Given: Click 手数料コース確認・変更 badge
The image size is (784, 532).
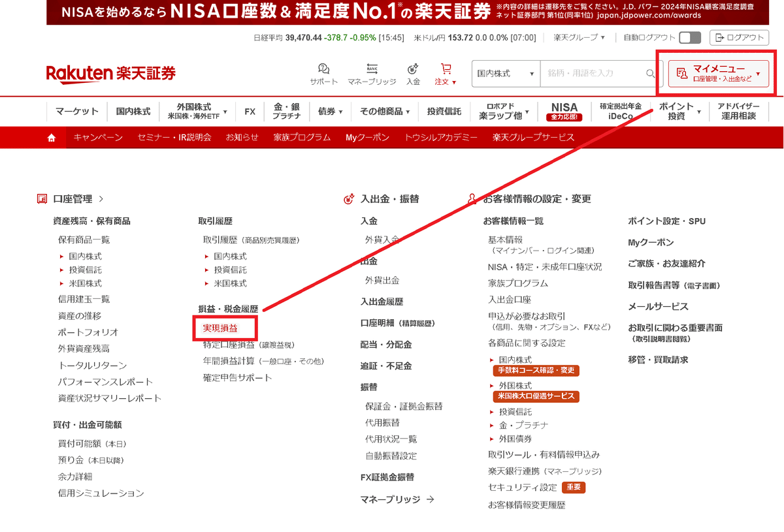Looking at the screenshot, I should click(x=536, y=371).
